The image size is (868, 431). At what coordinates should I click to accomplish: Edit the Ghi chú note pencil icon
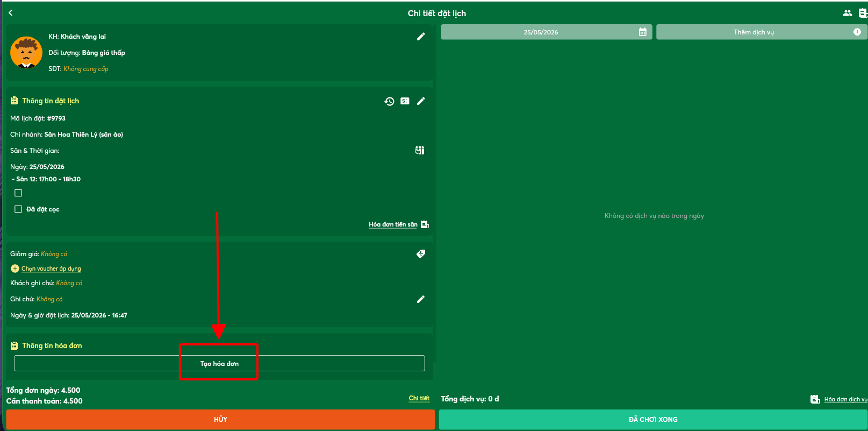pos(421,299)
